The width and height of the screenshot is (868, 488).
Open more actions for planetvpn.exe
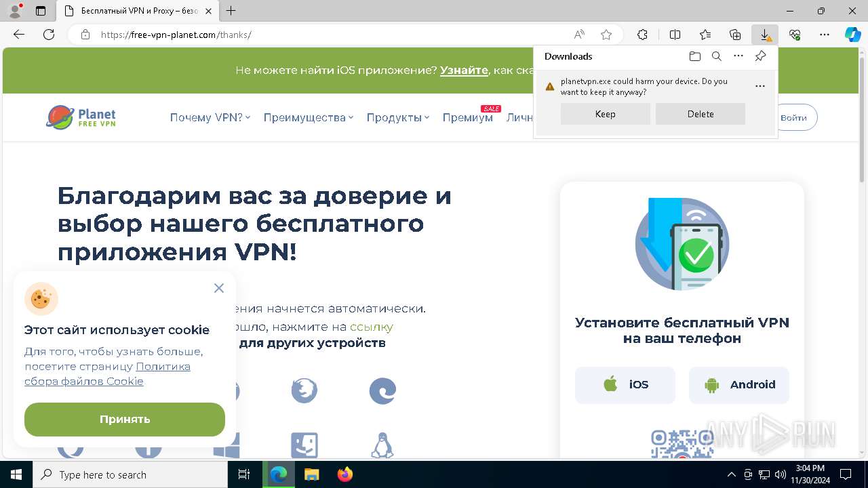coord(760,86)
